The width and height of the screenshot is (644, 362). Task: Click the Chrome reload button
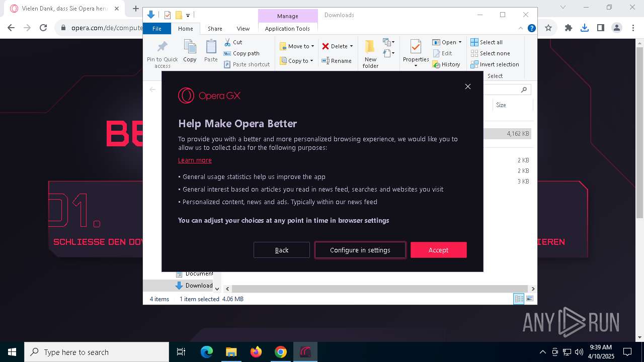click(x=43, y=28)
